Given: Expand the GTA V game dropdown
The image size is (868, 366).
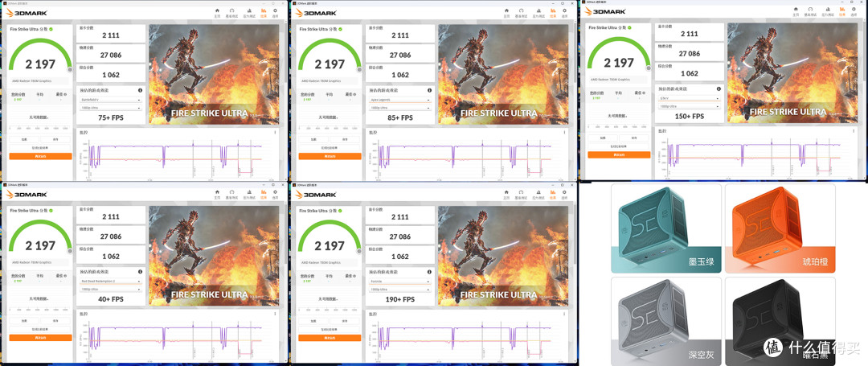Looking at the screenshot, I should 690,99.
